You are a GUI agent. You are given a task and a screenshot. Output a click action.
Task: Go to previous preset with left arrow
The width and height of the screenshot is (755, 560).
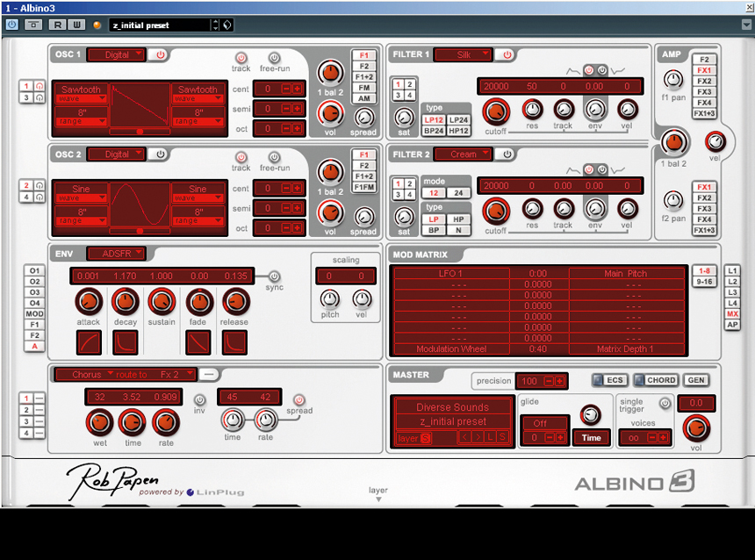pyautogui.click(x=464, y=437)
